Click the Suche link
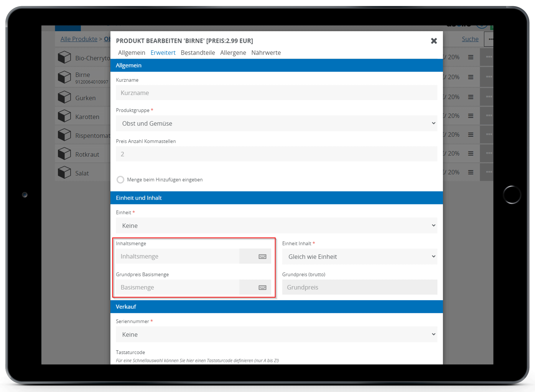The height and width of the screenshot is (392, 535). point(470,39)
